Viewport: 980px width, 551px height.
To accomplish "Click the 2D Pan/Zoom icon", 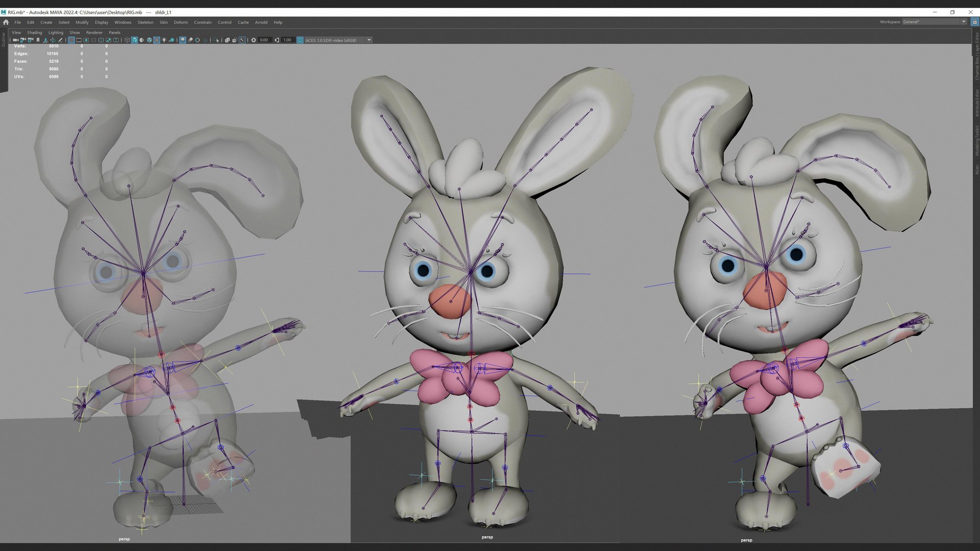I will (x=53, y=40).
